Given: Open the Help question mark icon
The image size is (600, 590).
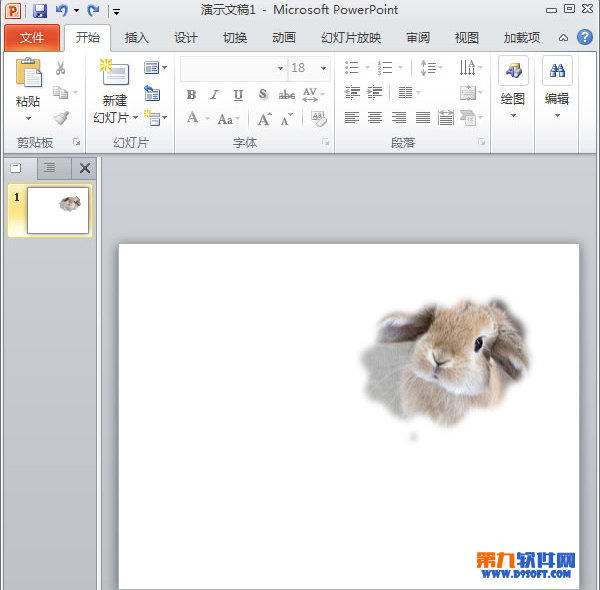Looking at the screenshot, I should (x=585, y=37).
